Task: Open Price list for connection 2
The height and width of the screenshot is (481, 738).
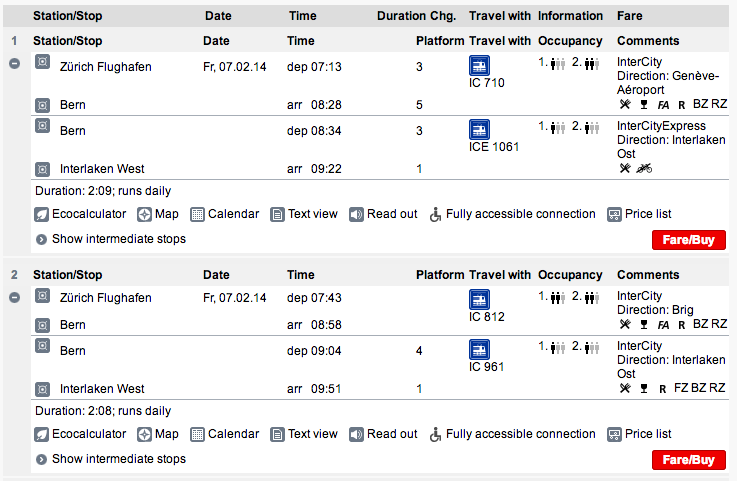Action: [640, 434]
